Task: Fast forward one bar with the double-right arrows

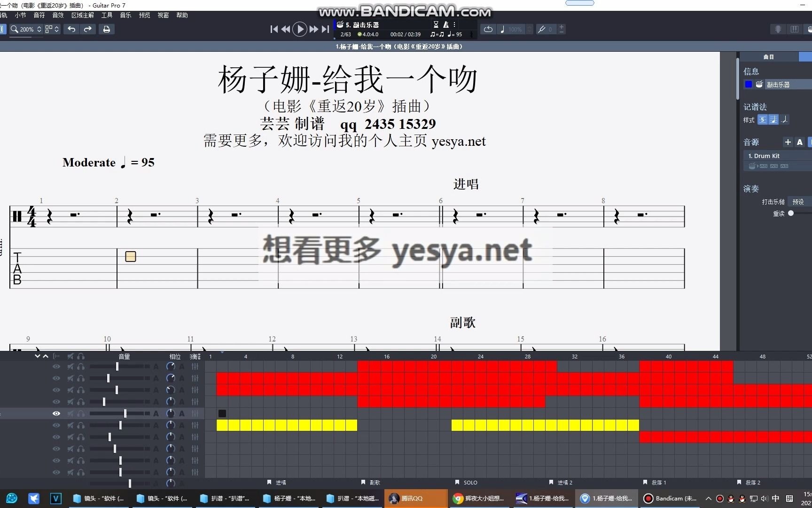Action: click(313, 29)
